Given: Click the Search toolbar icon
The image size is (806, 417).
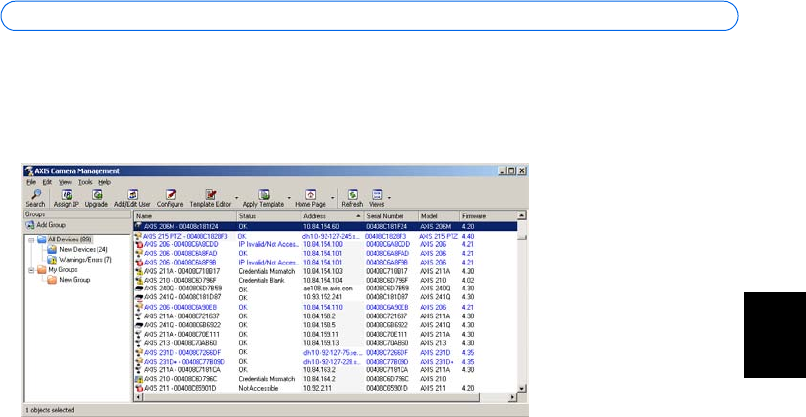Looking at the screenshot, I should coord(35,196).
